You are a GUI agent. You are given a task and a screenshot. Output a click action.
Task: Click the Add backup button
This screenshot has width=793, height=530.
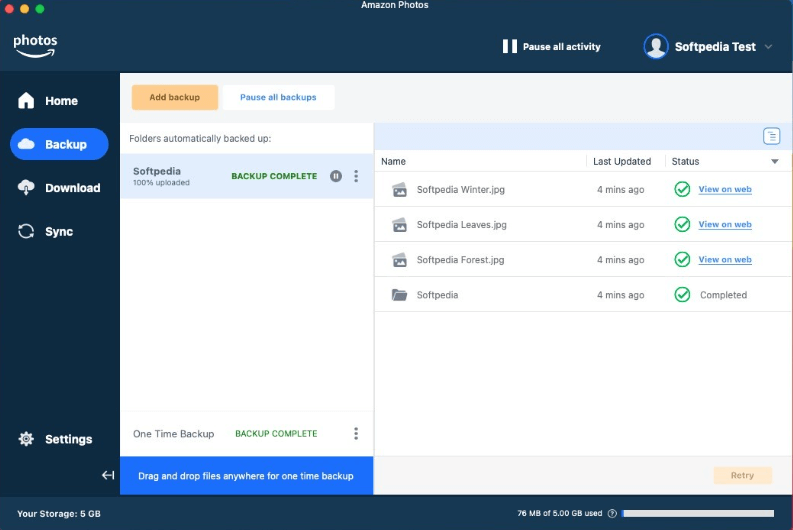[x=174, y=97]
